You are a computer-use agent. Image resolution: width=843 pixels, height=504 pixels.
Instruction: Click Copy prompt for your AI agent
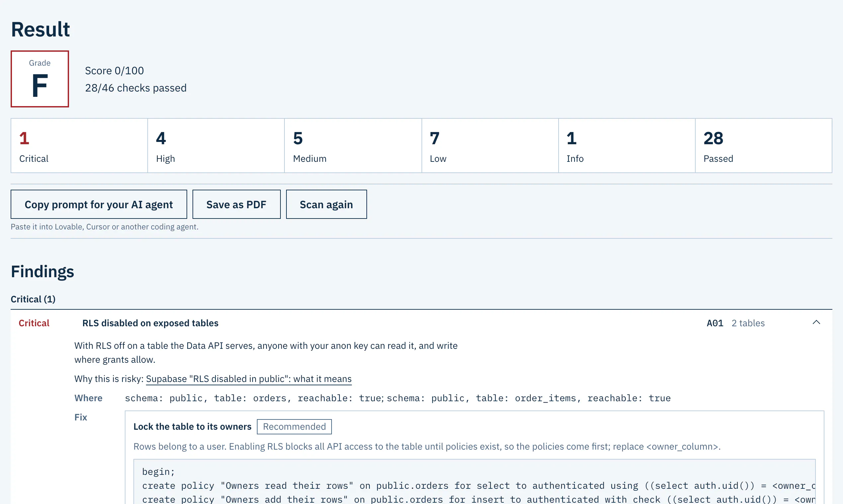99,205
